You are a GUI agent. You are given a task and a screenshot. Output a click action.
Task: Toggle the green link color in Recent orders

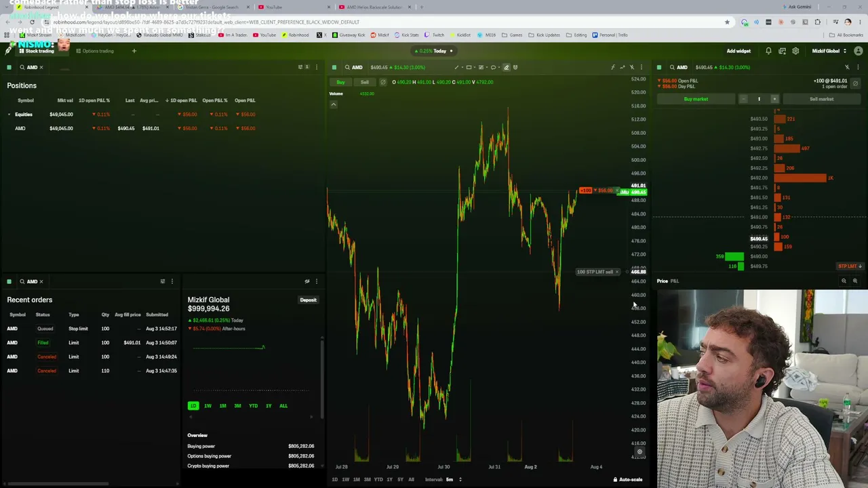click(9, 281)
